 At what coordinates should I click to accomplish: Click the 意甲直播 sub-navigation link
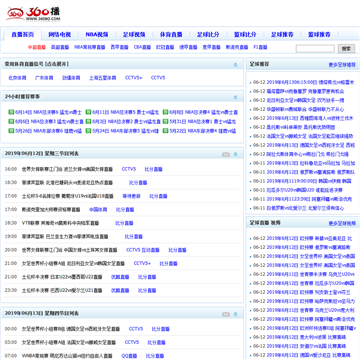(211, 47)
